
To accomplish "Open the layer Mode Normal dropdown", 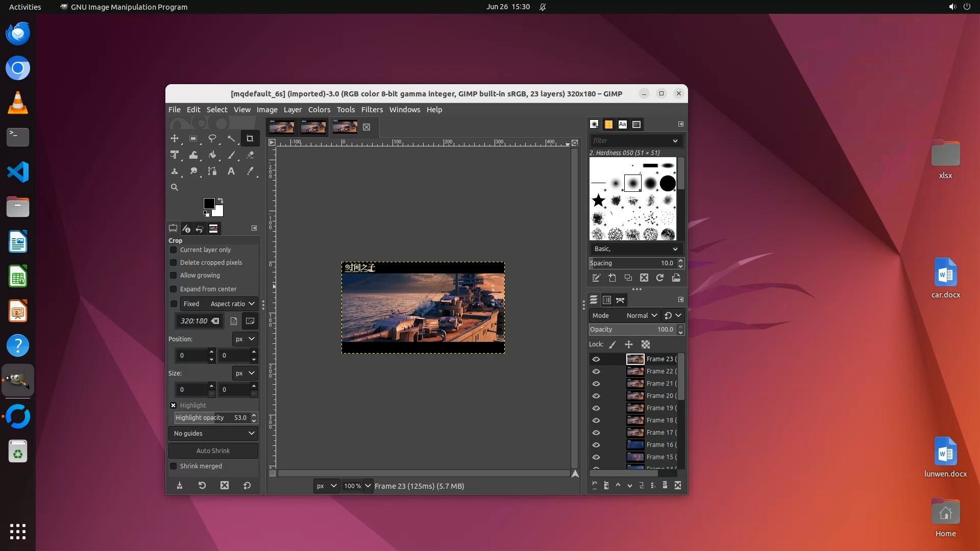I will coord(642,315).
